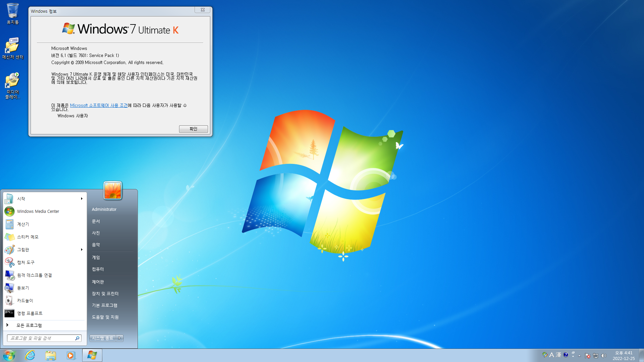Click the 확인 (OK) button

click(x=193, y=129)
